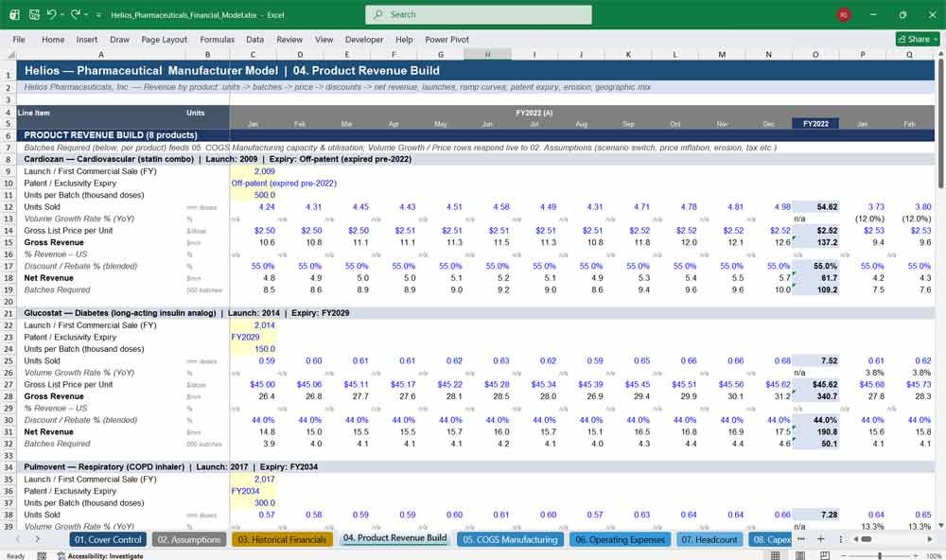The height and width of the screenshot is (560, 946).
Task: Open the Draw ribbon tab
Action: 119,39
